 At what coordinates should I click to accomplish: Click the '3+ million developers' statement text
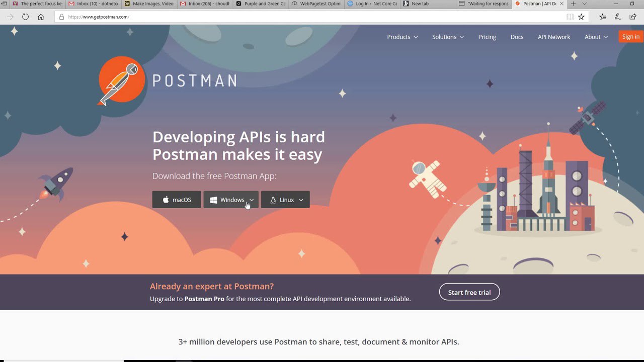318,342
